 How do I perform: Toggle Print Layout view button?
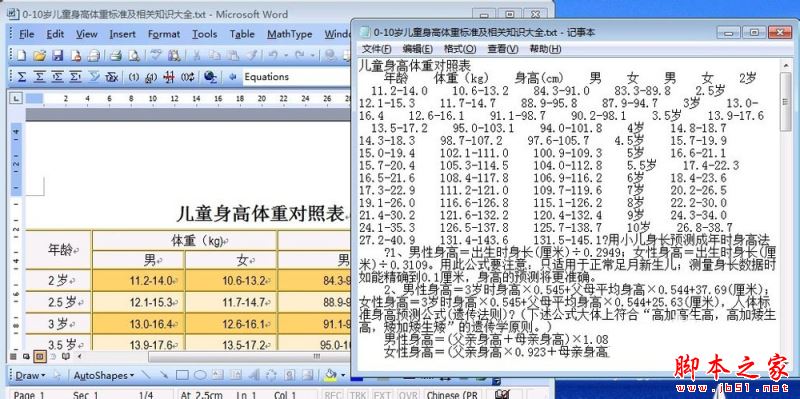click(x=39, y=356)
